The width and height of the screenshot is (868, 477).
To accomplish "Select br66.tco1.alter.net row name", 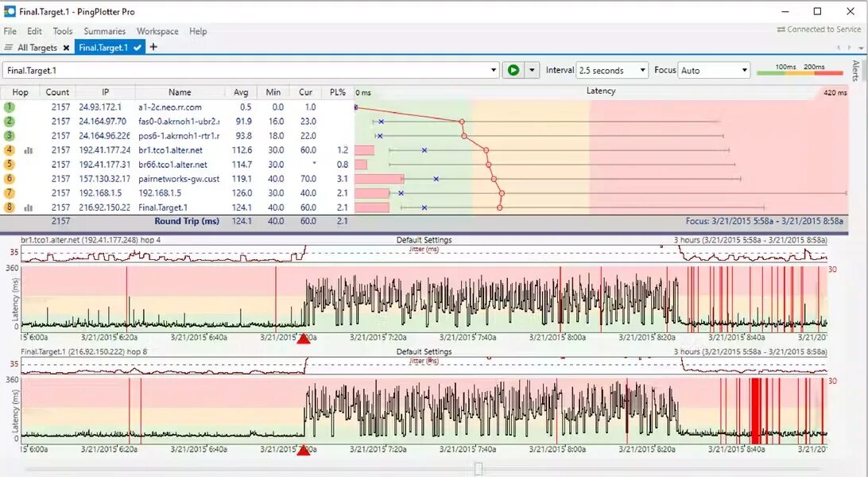I will (x=172, y=165).
